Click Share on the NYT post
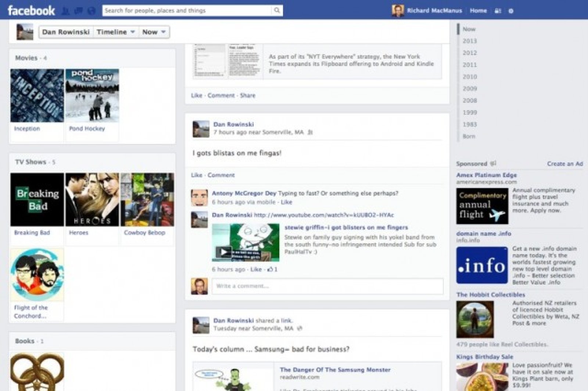The image size is (588, 391). [x=248, y=95]
